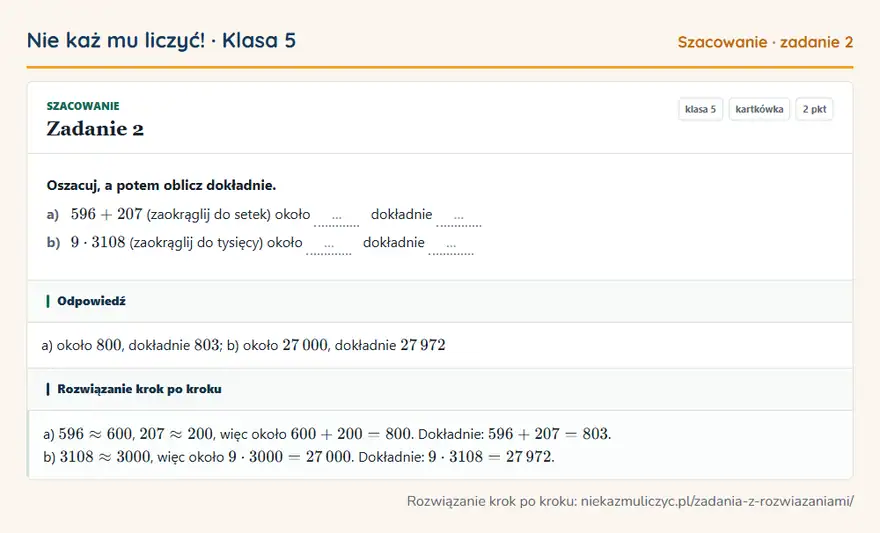The image size is (880, 533).
Task: Click the green 'SZACOWANIE' category label
Action: (83, 106)
